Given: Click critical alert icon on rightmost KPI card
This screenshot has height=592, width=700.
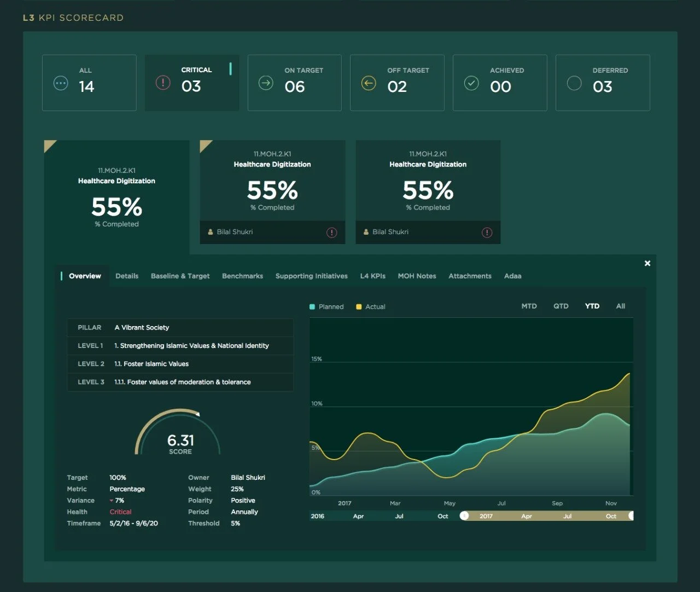Looking at the screenshot, I should coord(487,233).
